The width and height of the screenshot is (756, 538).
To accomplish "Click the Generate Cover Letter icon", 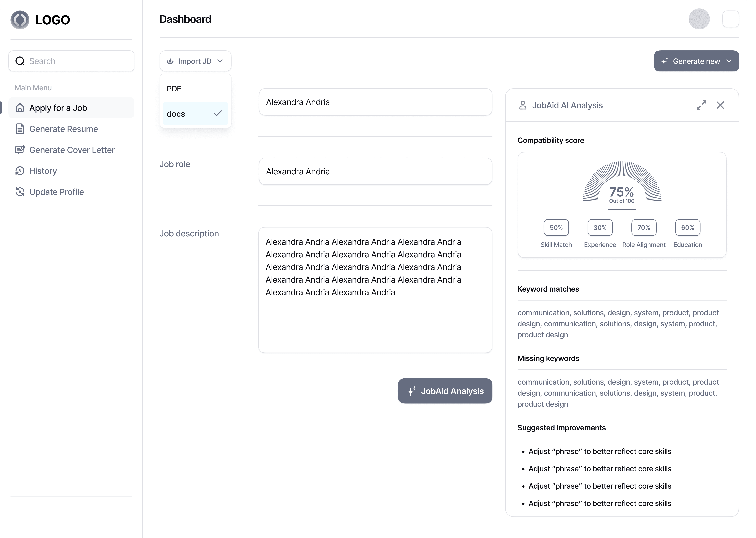I will coord(20,150).
